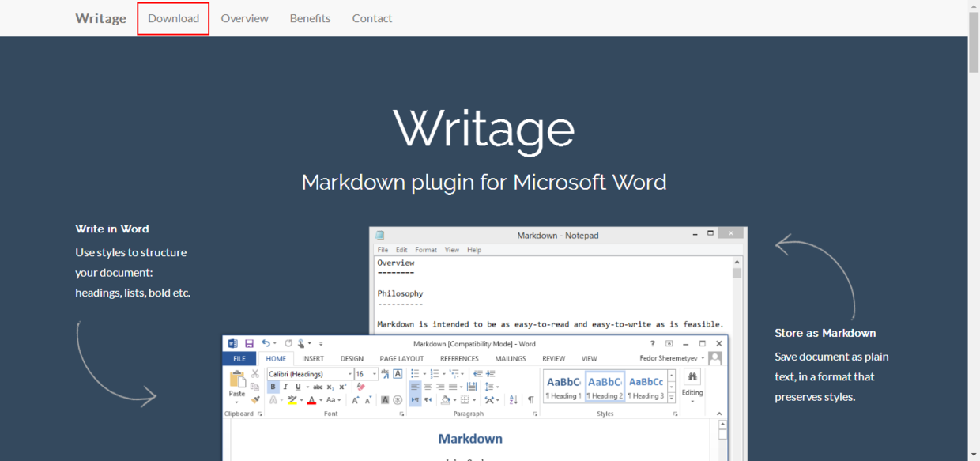Open the font size 16 dropdown

click(x=366, y=374)
